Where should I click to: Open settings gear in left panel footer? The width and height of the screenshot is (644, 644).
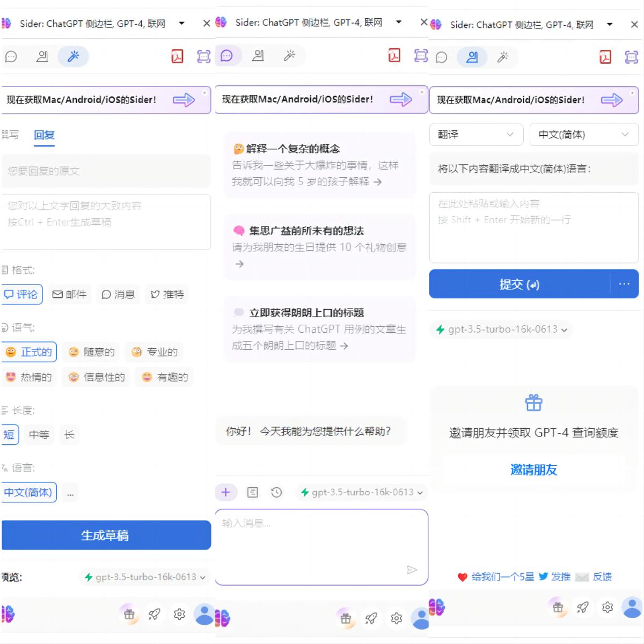pos(180,614)
